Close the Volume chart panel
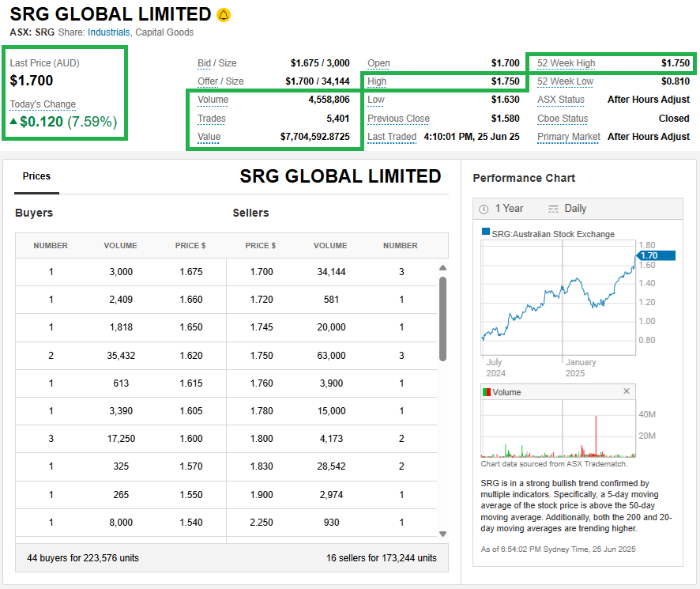This screenshot has width=700, height=589. (x=627, y=391)
